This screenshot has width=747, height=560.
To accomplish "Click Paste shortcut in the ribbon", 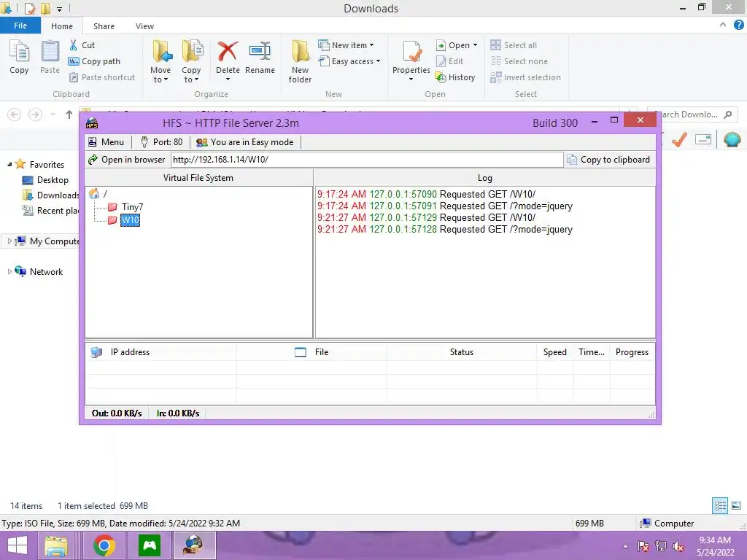I will (102, 77).
